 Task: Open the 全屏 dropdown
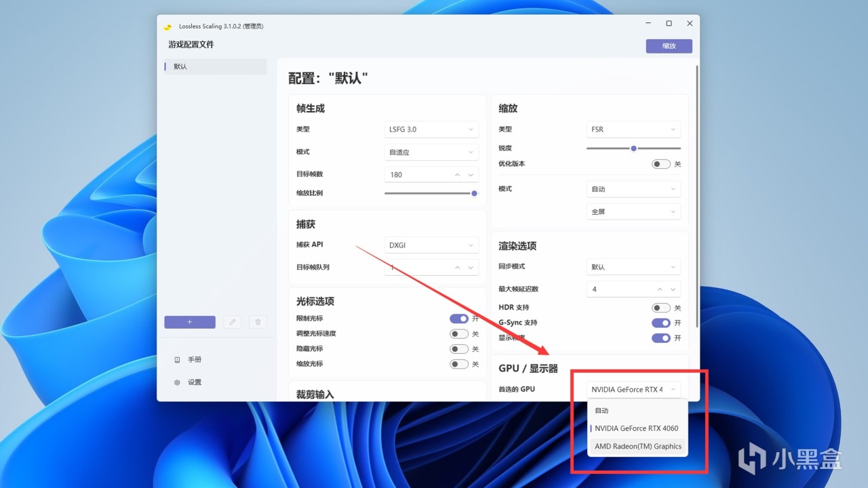pos(633,211)
